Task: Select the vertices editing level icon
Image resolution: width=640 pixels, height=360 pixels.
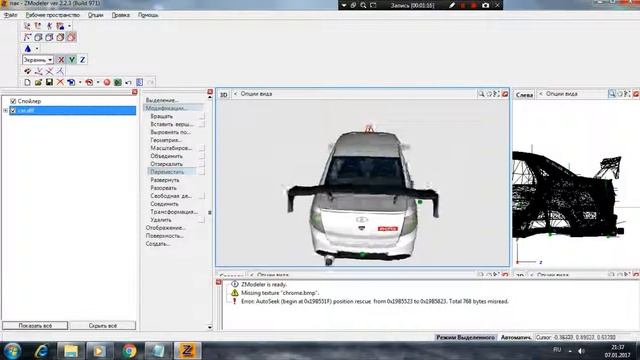Action: tap(27, 37)
